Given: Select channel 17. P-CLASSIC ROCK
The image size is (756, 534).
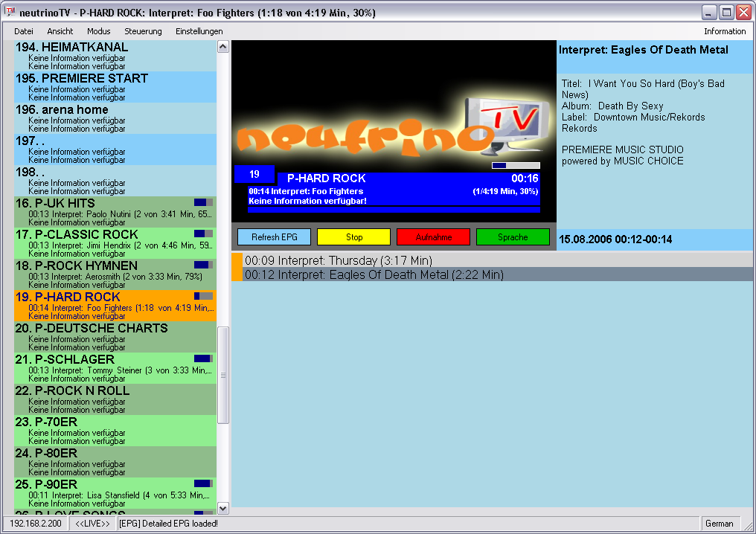Looking at the screenshot, I should (115, 243).
